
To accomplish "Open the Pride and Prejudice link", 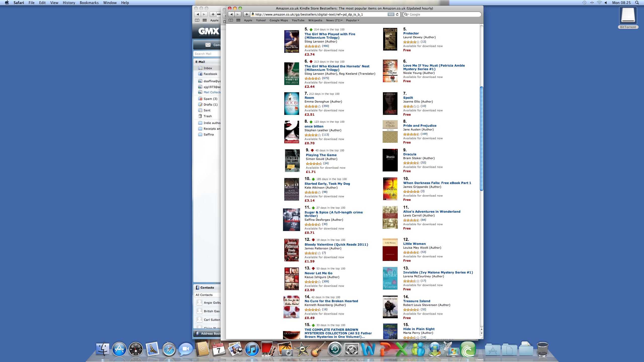I will click(x=420, y=126).
